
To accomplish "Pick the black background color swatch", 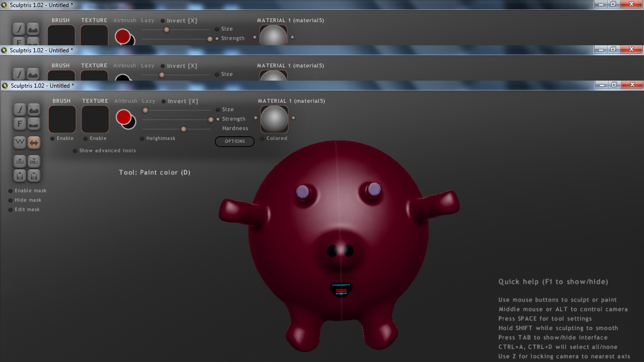I will coord(131,124).
